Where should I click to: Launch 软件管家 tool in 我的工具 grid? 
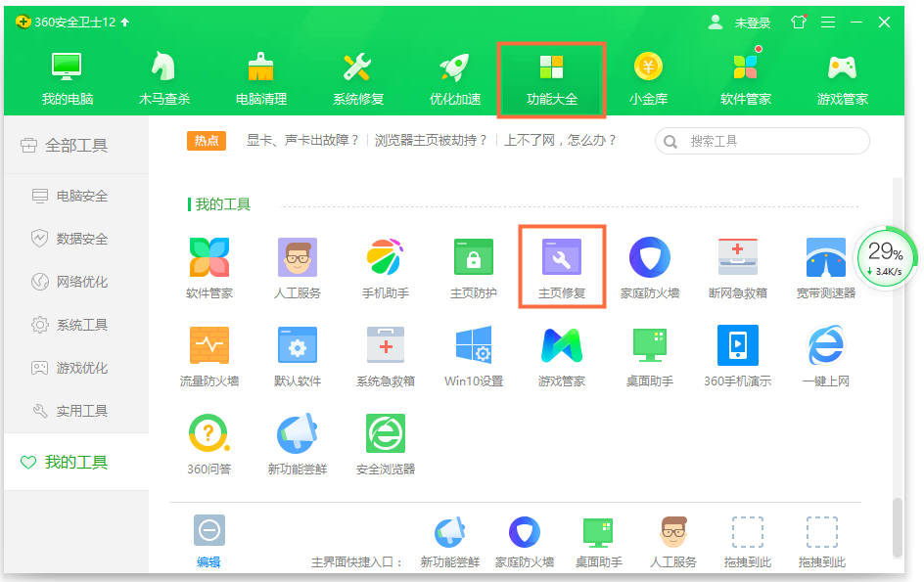point(209,268)
